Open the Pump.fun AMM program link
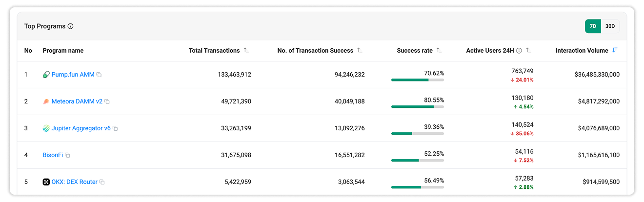This screenshot has width=644, height=202. pos(73,75)
